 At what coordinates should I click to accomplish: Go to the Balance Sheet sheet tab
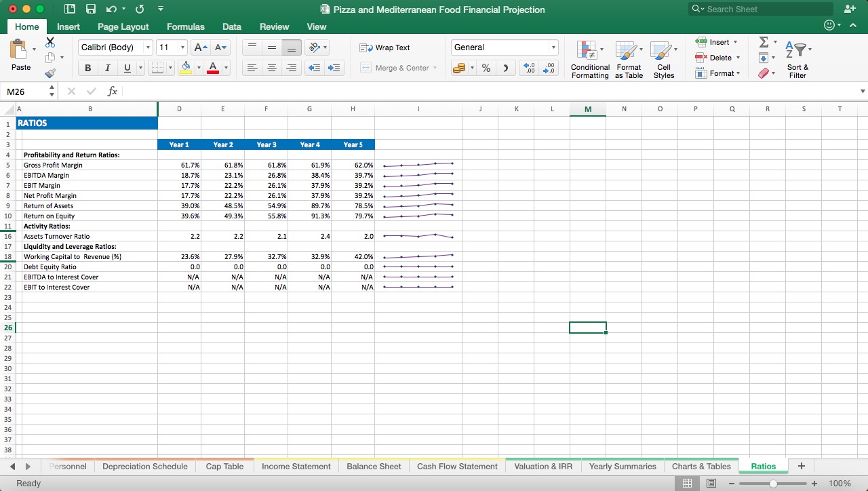pyautogui.click(x=374, y=466)
